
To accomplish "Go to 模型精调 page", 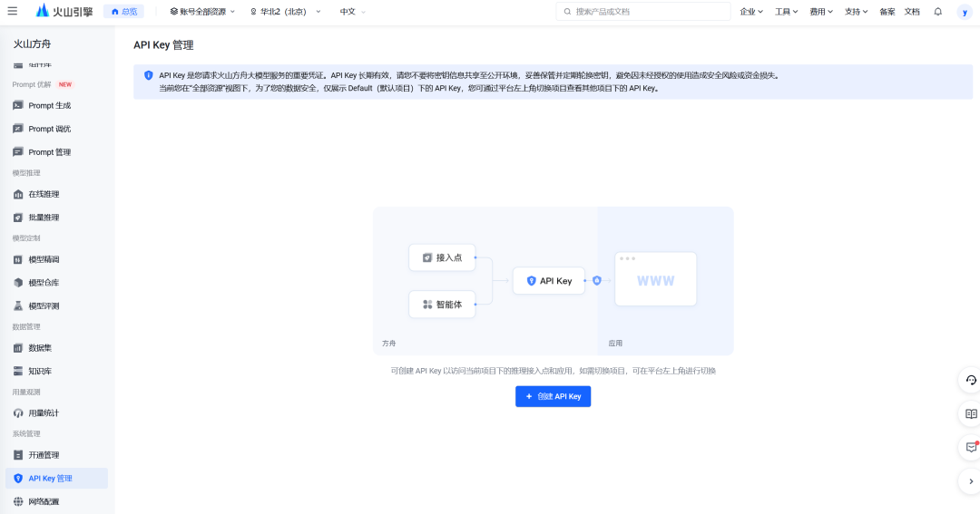I will [x=56, y=259].
